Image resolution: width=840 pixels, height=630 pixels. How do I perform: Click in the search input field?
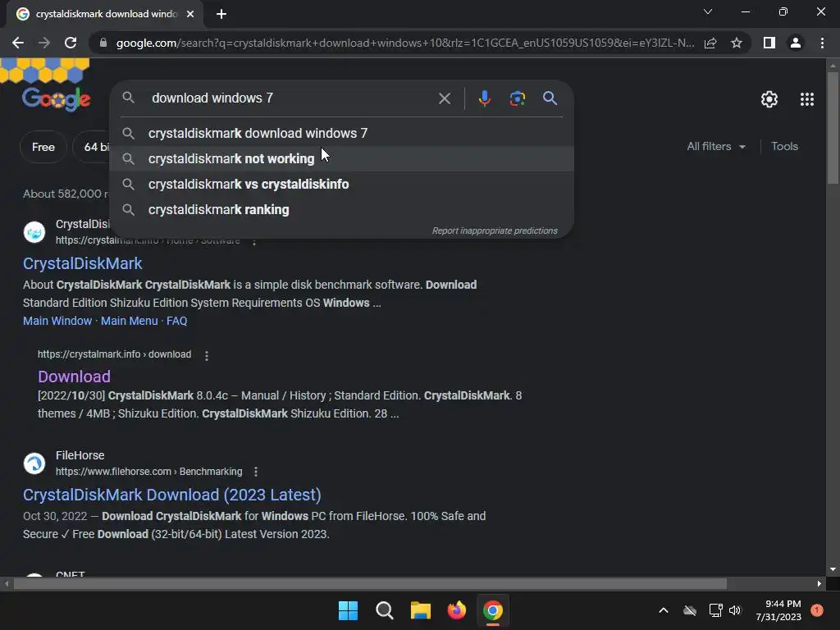point(290,98)
